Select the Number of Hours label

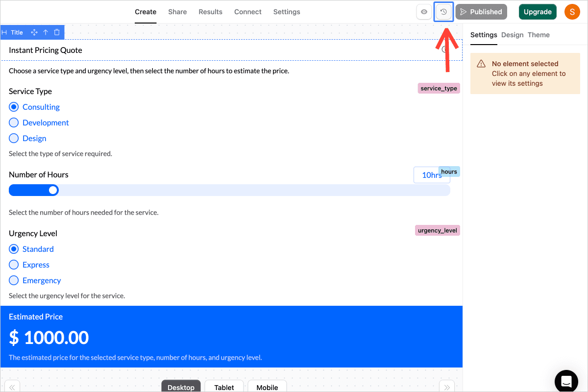[39, 174]
